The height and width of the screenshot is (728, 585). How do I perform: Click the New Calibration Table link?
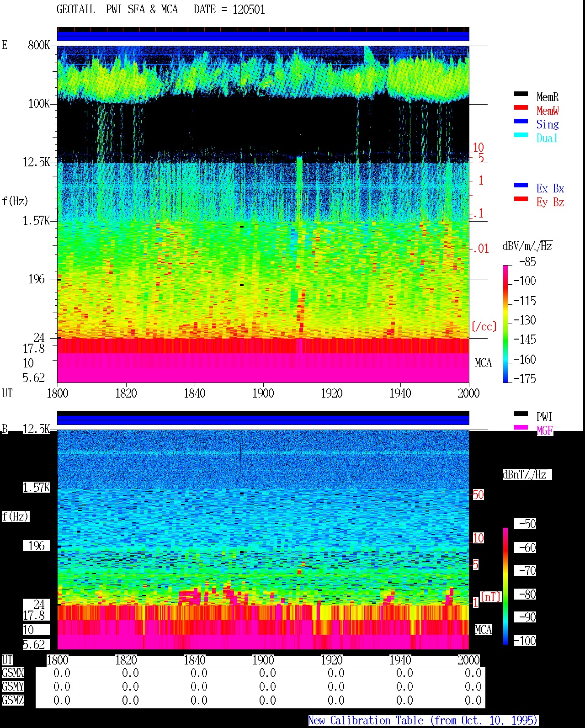[x=423, y=720]
